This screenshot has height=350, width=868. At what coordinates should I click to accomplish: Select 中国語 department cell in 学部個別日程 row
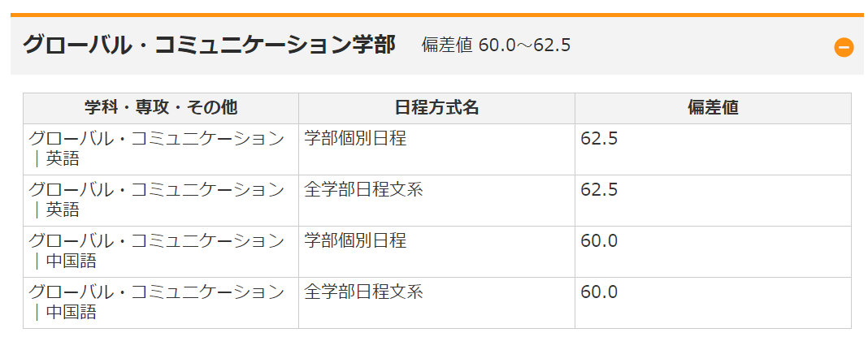[161, 252]
